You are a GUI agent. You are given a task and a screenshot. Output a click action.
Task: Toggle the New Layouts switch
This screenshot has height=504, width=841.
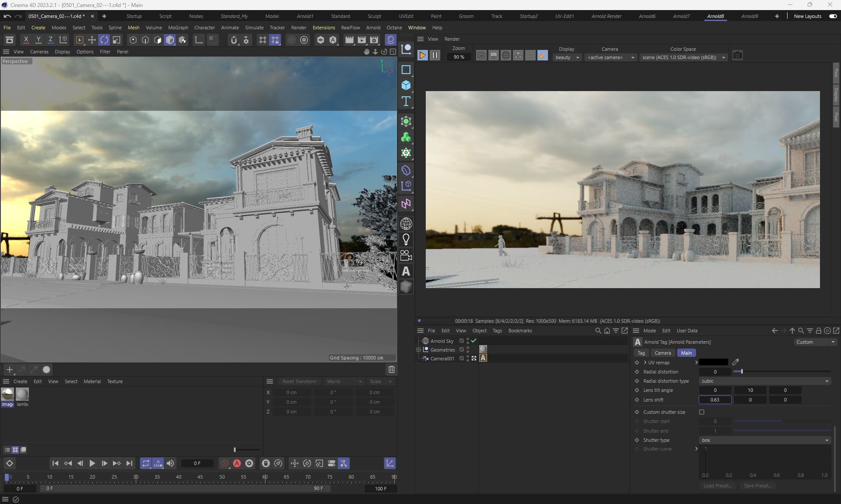click(833, 16)
